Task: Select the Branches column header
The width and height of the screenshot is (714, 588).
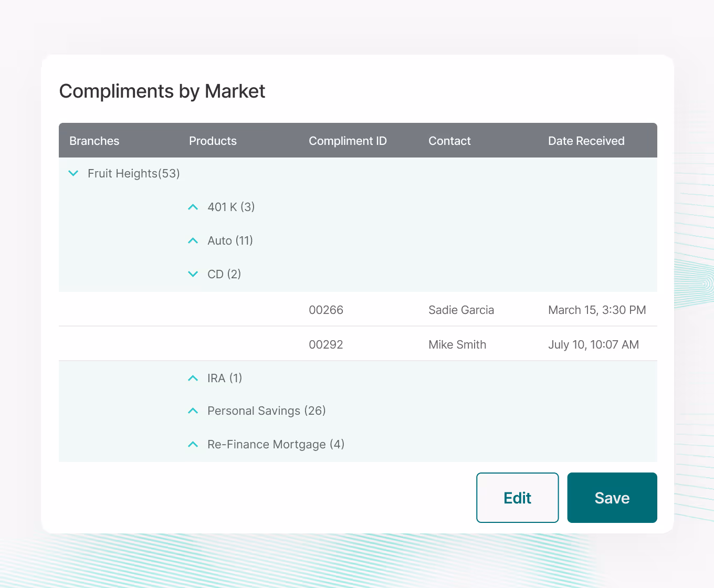Action: [x=94, y=141]
